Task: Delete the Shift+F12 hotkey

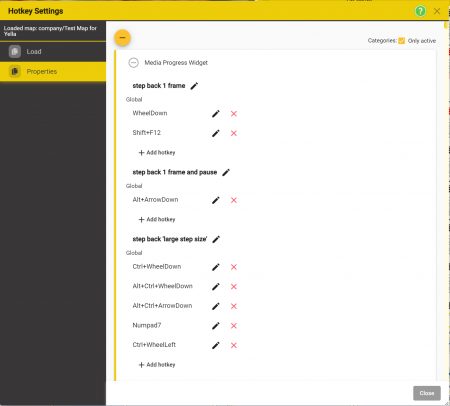Action: coord(234,133)
